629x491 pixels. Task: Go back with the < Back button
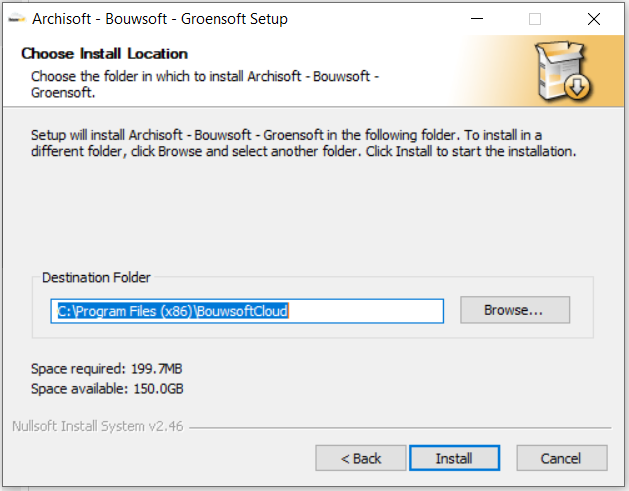[361, 458]
